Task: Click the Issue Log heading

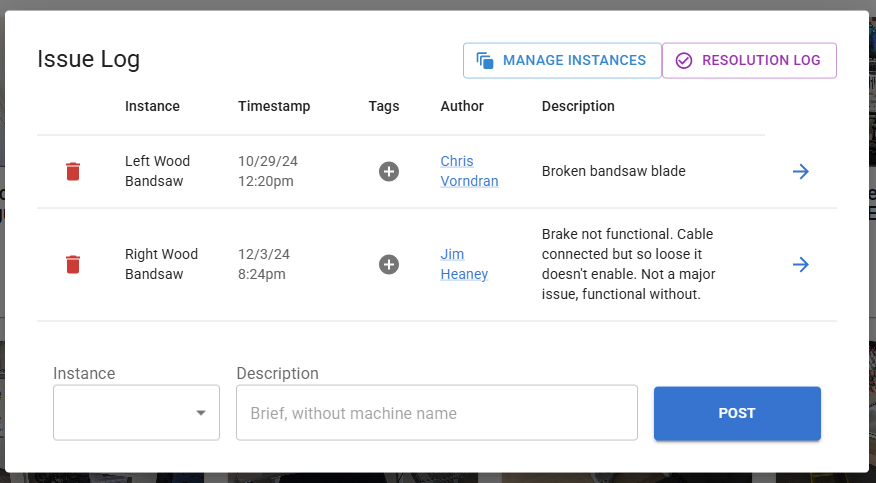Action: pyautogui.click(x=89, y=59)
